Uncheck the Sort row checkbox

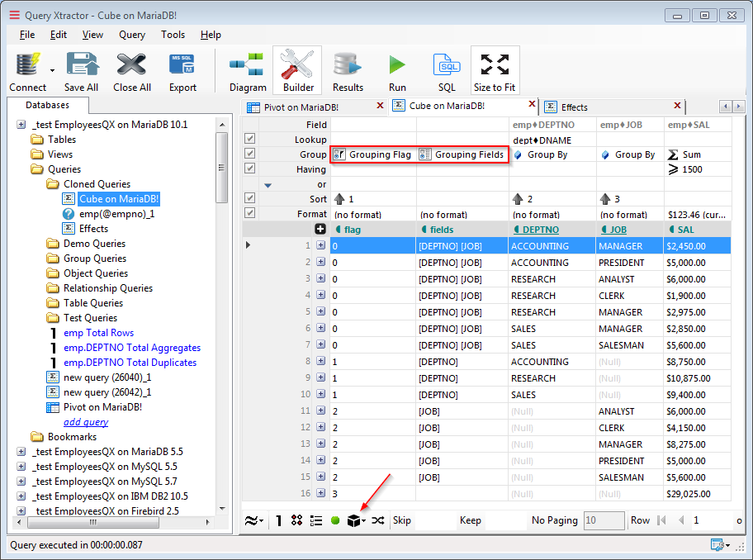(x=250, y=198)
